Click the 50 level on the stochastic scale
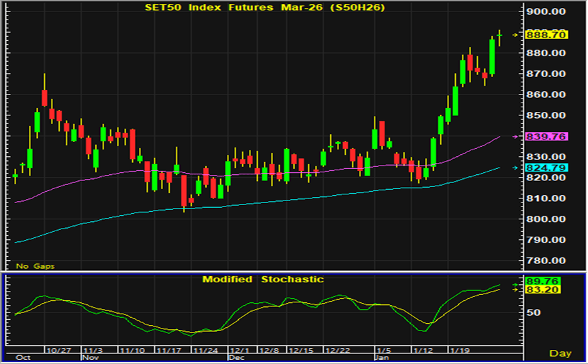This screenshot has width=588, height=364. pos(534,312)
